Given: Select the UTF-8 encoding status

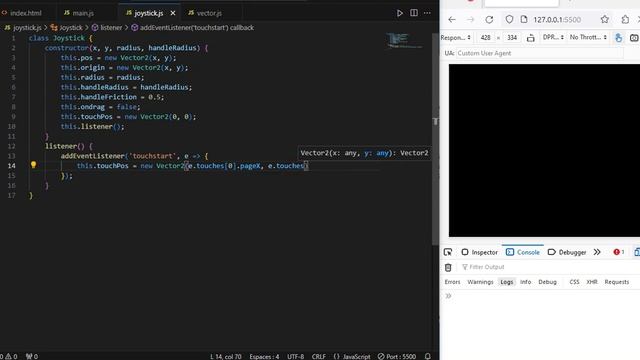Looking at the screenshot, I should tap(296, 356).
